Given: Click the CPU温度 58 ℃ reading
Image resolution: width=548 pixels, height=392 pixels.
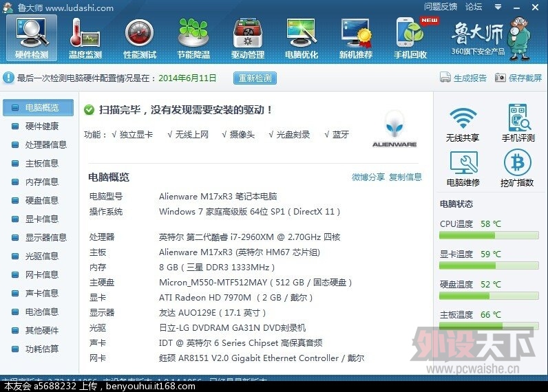Looking at the screenshot, I should (470, 224).
